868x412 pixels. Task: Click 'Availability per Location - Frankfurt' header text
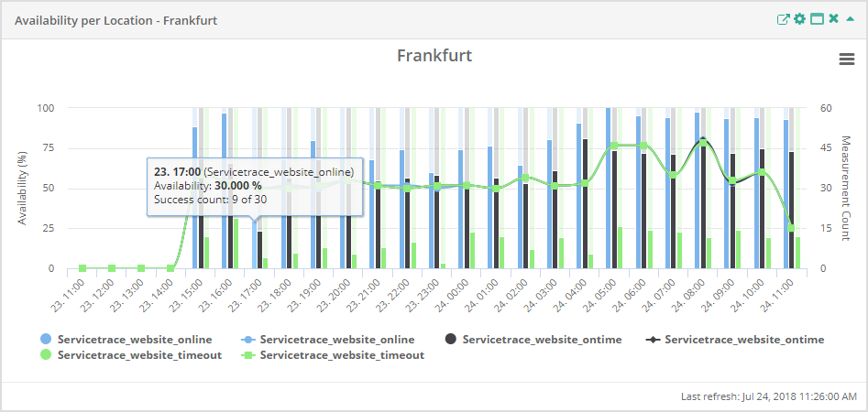[x=115, y=20]
